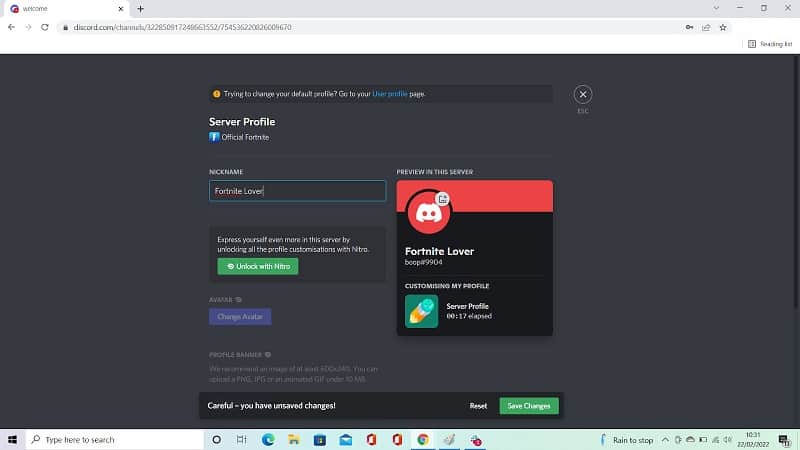Go forward in browser history
The width and height of the screenshot is (800, 450).
point(28,27)
